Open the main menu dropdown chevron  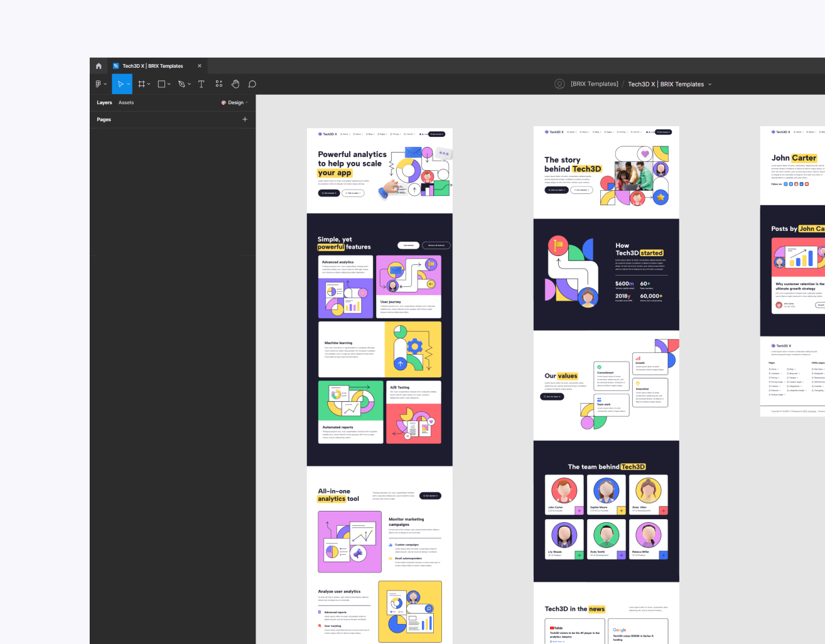tap(105, 84)
